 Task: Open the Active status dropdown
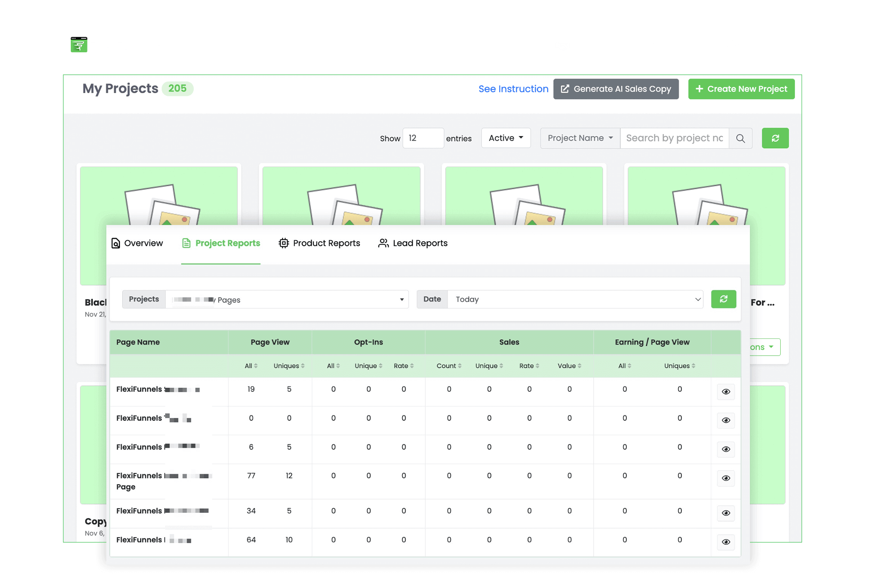click(x=505, y=138)
